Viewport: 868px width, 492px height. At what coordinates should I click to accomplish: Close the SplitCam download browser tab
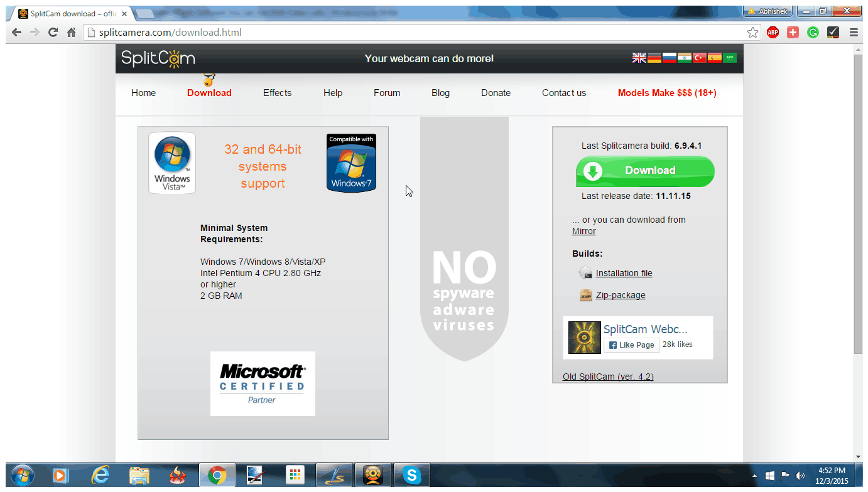click(x=124, y=13)
